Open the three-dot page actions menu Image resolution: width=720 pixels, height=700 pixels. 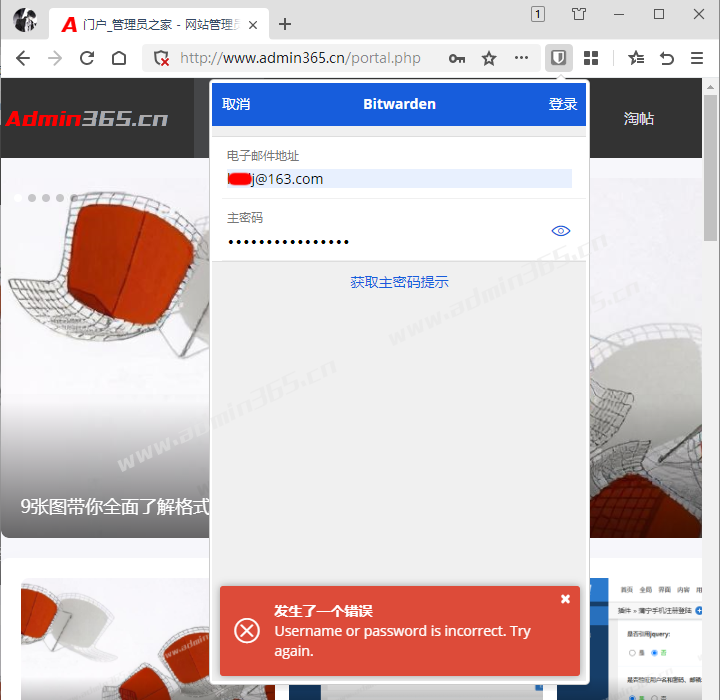[x=521, y=58]
